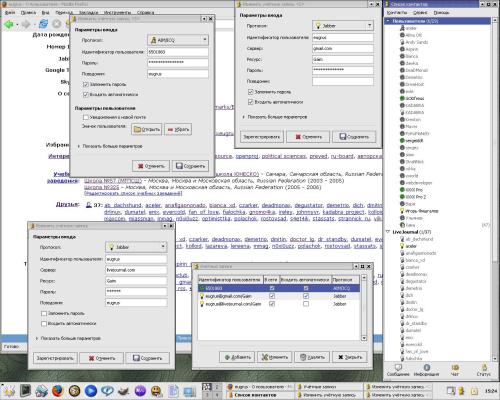Image resolution: width=500 pixels, height=400 pixels.
Task: Click Удалить in the accounts window
Action: pyautogui.click(x=312, y=357)
